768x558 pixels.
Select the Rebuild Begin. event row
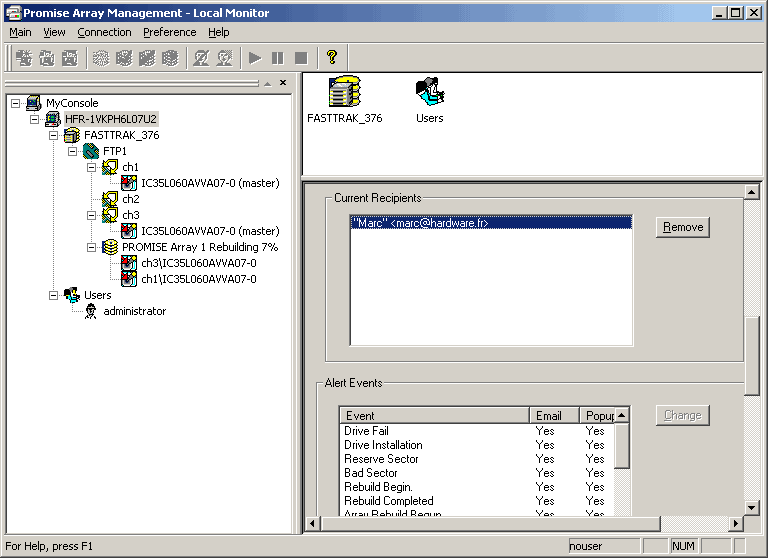click(x=477, y=487)
